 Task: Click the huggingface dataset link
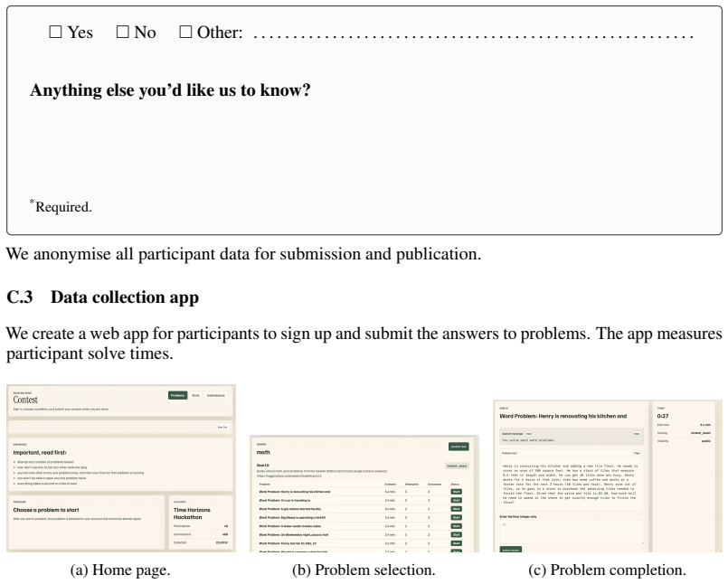(289, 476)
